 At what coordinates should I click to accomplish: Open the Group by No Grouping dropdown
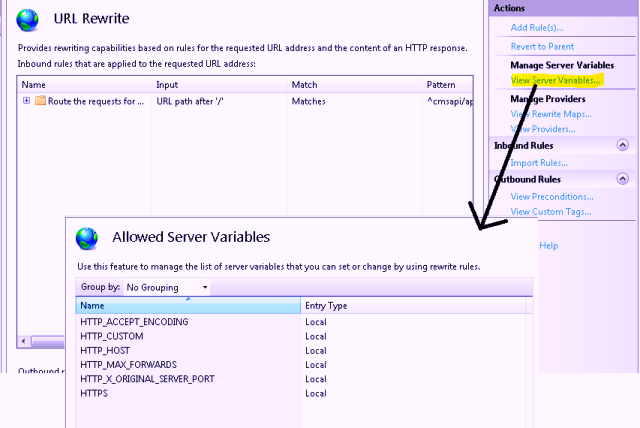tap(166, 287)
